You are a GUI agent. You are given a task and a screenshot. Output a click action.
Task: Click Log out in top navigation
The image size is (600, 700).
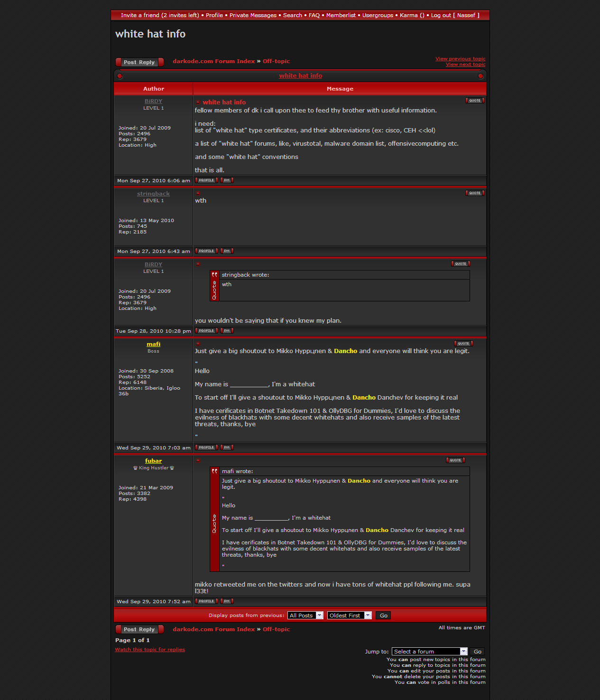coord(441,15)
